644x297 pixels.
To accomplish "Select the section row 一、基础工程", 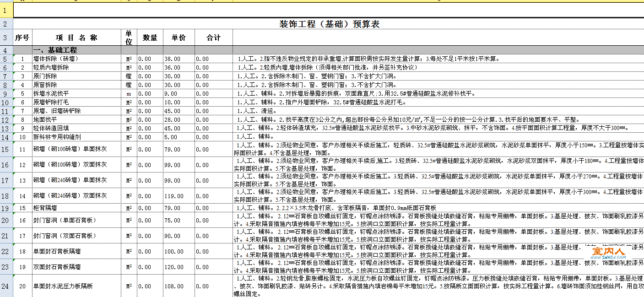I will [329, 50].
